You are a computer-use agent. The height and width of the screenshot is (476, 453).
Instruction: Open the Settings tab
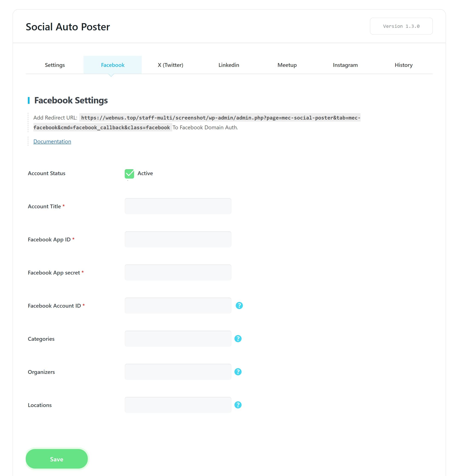click(55, 65)
